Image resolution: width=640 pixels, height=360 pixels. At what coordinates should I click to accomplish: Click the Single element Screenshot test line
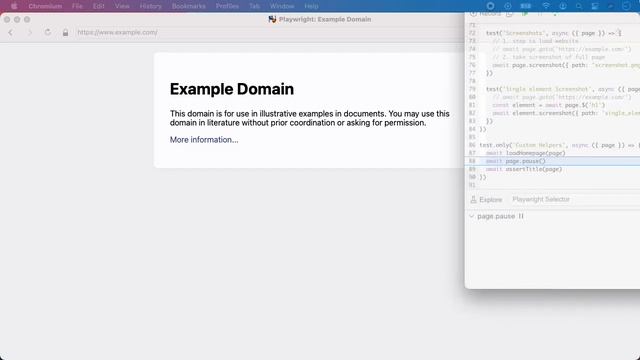pos(563,89)
